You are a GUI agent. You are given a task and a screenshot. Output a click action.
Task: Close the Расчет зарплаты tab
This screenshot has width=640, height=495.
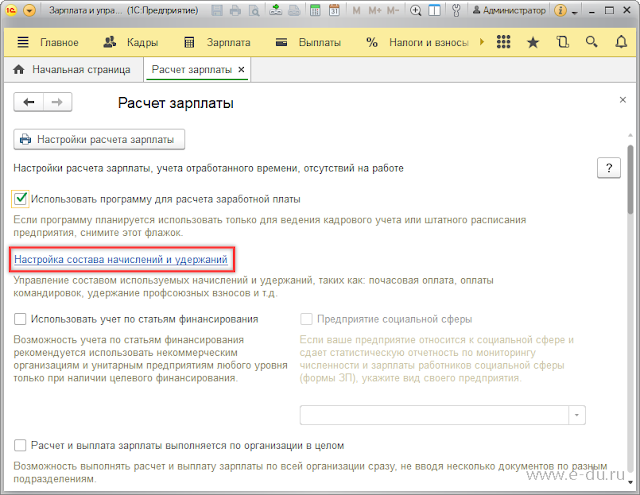click(x=241, y=70)
